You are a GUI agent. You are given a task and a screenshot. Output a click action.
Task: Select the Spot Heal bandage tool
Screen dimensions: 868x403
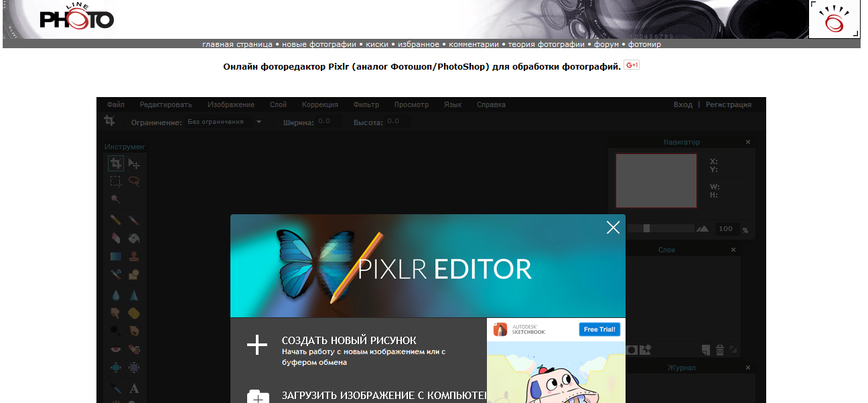[x=134, y=349]
